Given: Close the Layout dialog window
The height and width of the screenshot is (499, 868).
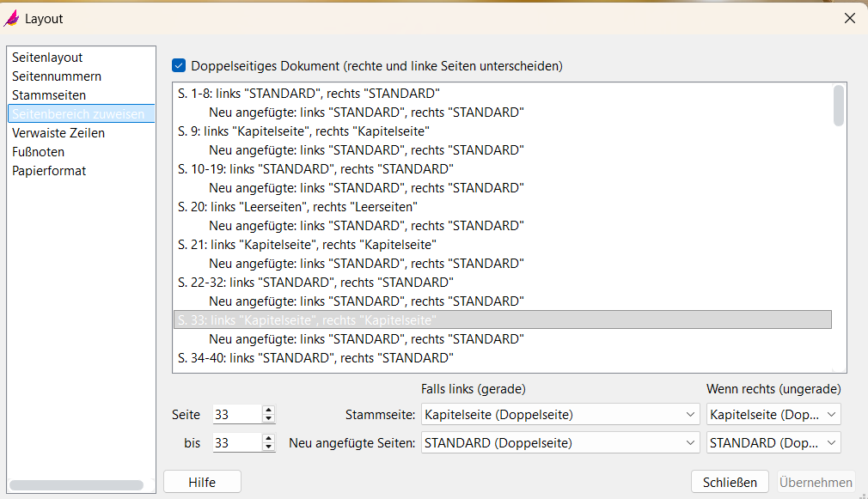Looking at the screenshot, I should 849,18.
